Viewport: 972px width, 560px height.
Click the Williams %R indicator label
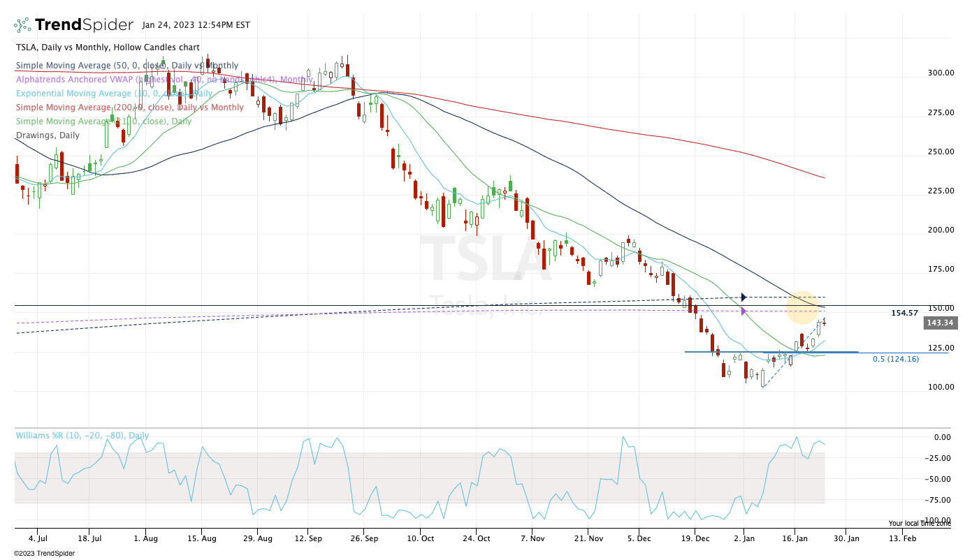pyautogui.click(x=82, y=436)
